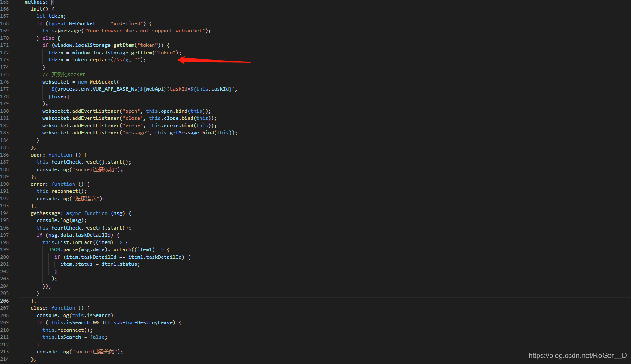
Task: Click the "// 实例化socket" comment
Action: pyautogui.click(x=64, y=74)
